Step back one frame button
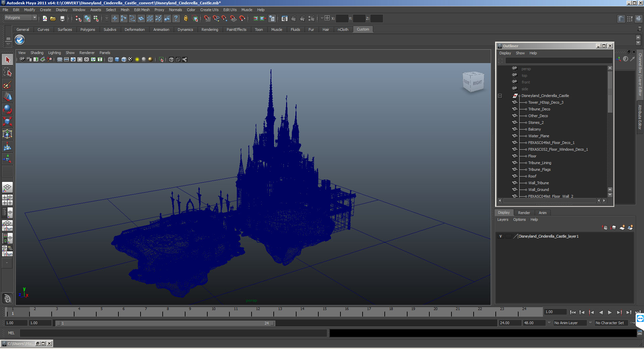Image resolution: width=644 pixels, height=349 pixels. tap(582, 312)
